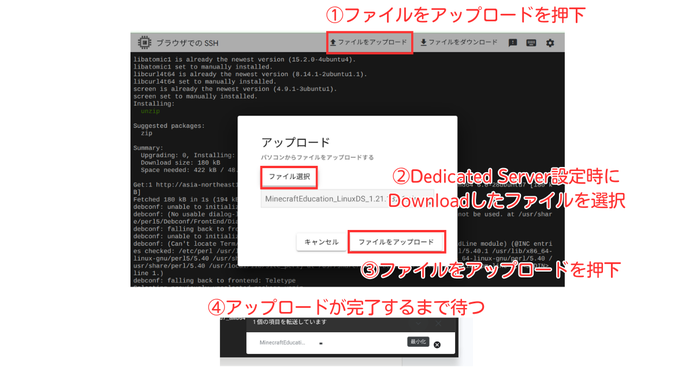693x390 pixels.
Task: Open the settings gear icon
Action: [x=550, y=43]
